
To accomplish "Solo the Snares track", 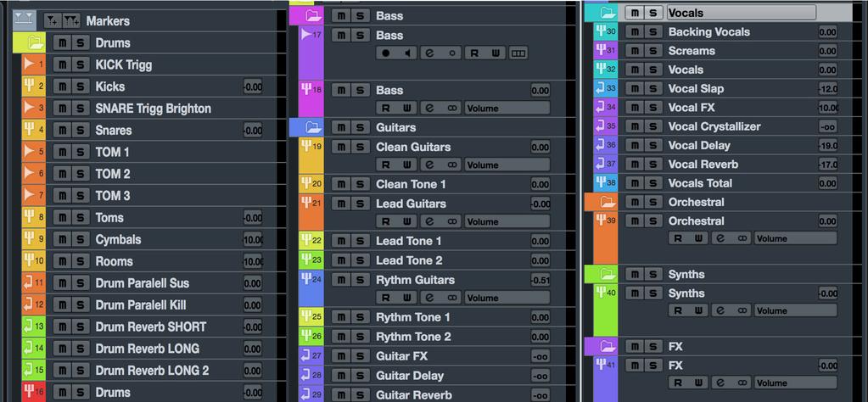I will click(x=81, y=131).
